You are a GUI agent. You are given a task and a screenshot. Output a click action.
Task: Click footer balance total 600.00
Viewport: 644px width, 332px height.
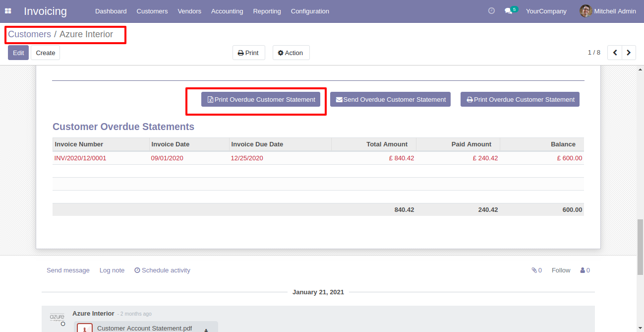(x=572, y=210)
